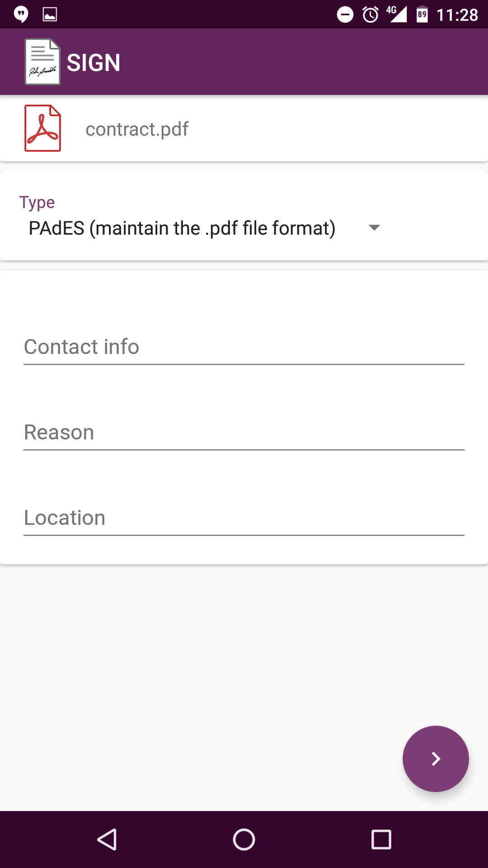This screenshot has height=868, width=488.
Task: Tap the battery status icon
Action: (x=422, y=14)
